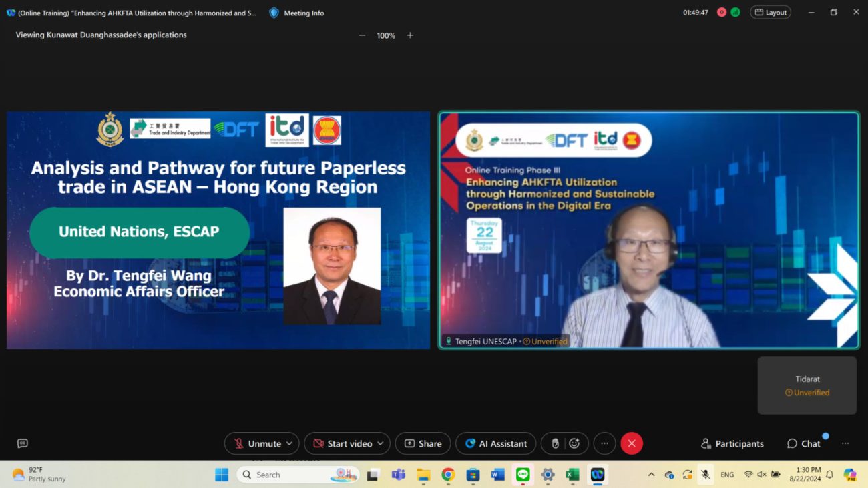Click the Webex logo in the title bar
Viewport: 868px width, 488px height.
tap(11, 13)
